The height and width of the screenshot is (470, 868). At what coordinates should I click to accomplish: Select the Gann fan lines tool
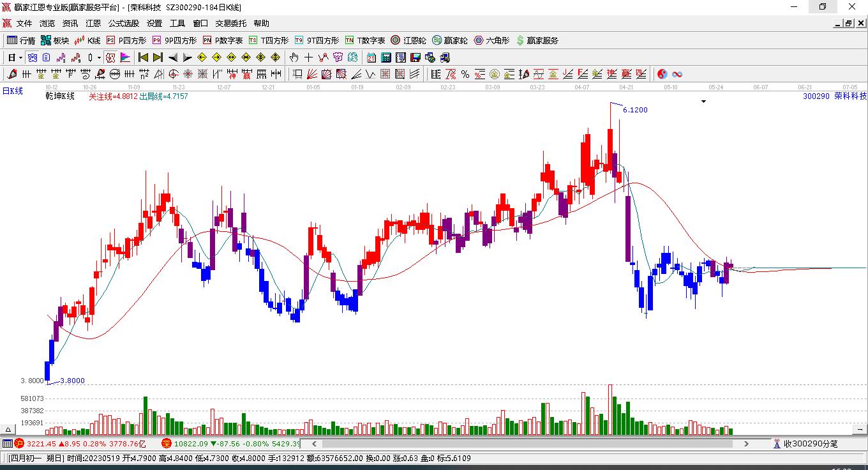pos(311,74)
